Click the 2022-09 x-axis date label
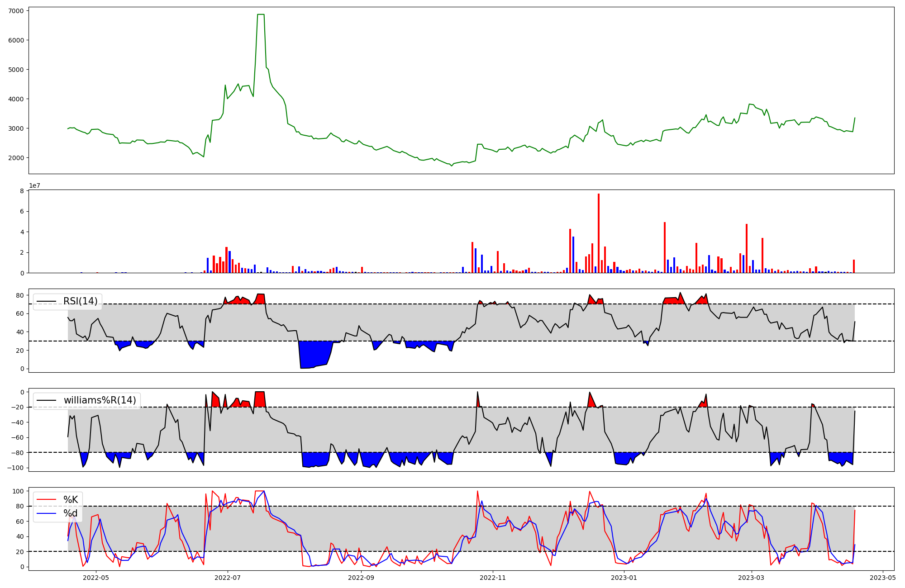 [x=361, y=578]
